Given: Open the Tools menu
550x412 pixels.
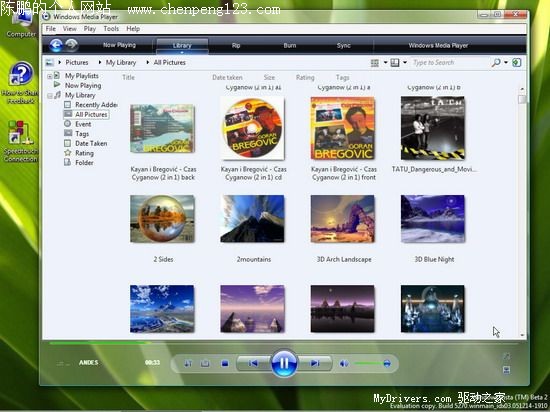Looking at the screenshot, I should click(111, 29).
